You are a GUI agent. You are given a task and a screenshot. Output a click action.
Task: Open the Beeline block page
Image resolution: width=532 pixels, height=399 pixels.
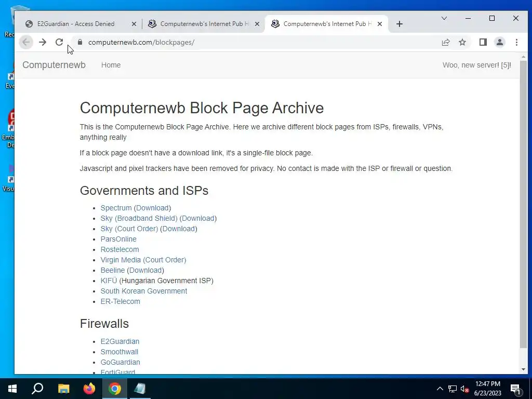(x=113, y=270)
